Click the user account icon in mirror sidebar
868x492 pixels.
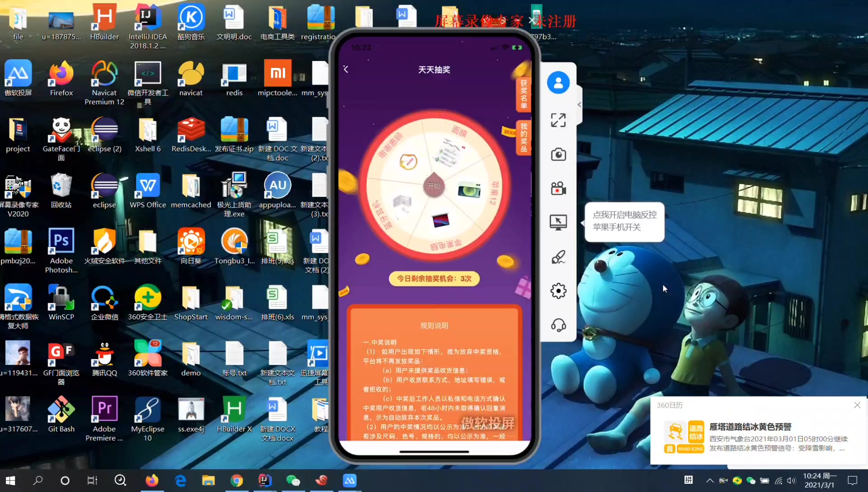point(558,83)
